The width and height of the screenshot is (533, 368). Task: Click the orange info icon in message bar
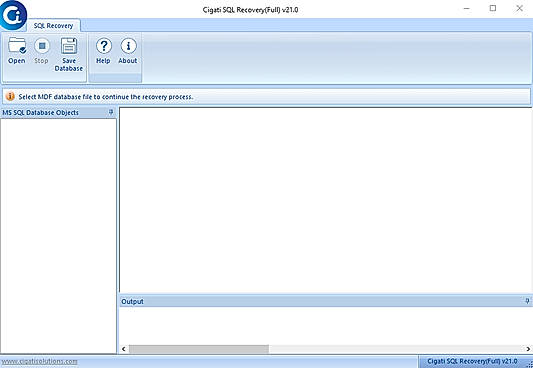(x=10, y=97)
